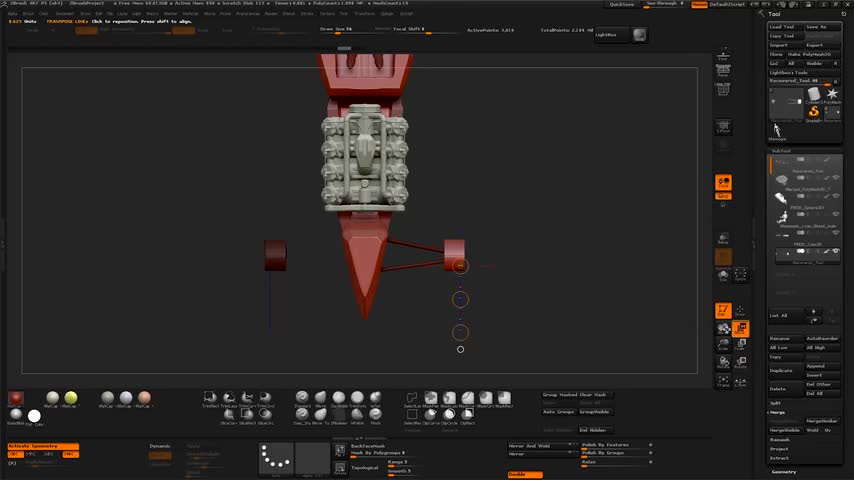The width and height of the screenshot is (854, 480).
Task: Toggle visibility of Merged_PolyMesh3D subtool
Action: (x=835, y=178)
